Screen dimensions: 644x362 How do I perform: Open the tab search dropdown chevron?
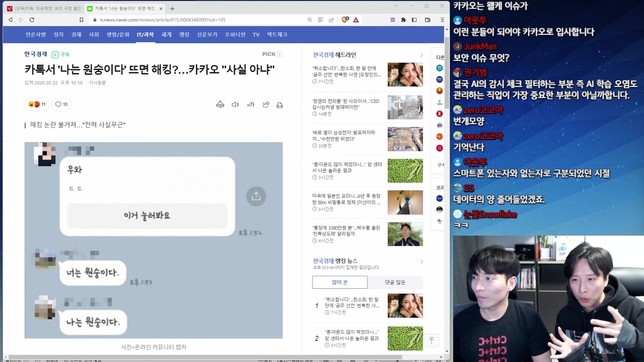[x=396, y=6]
